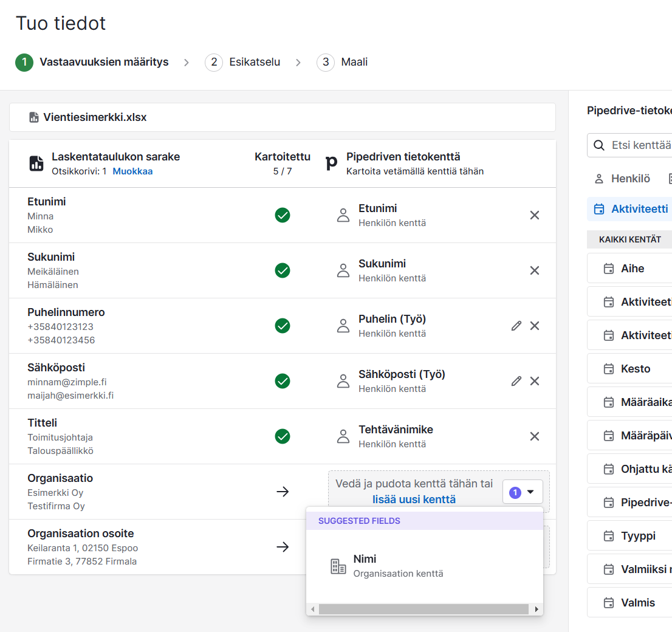
Task: Click the right arrow in the Organisaation osoite row
Action: (x=283, y=547)
